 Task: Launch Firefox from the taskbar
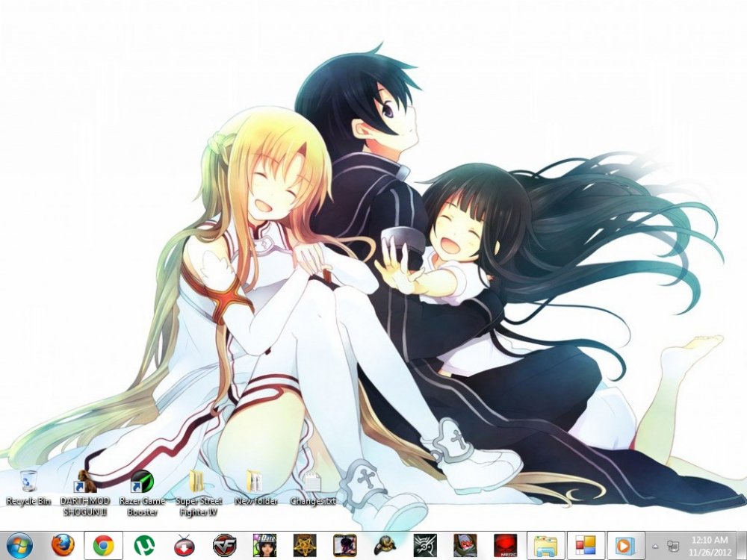tap(62, 543)
